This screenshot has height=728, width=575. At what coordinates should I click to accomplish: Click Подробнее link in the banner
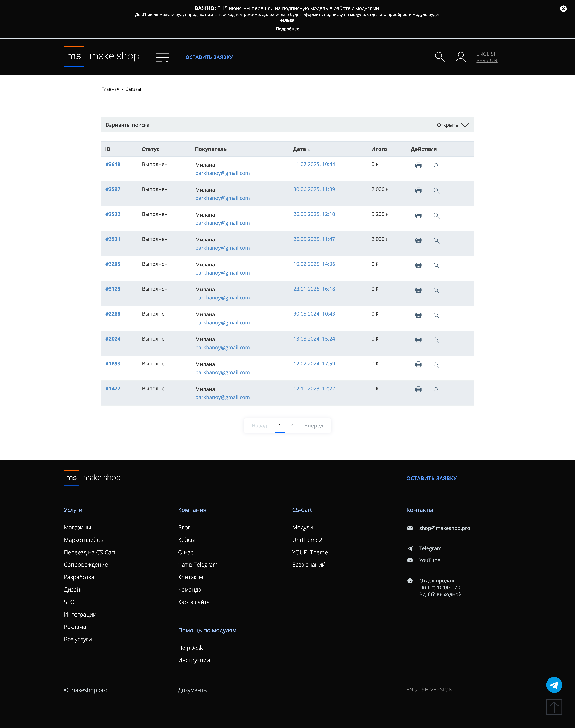coord(287,29)
